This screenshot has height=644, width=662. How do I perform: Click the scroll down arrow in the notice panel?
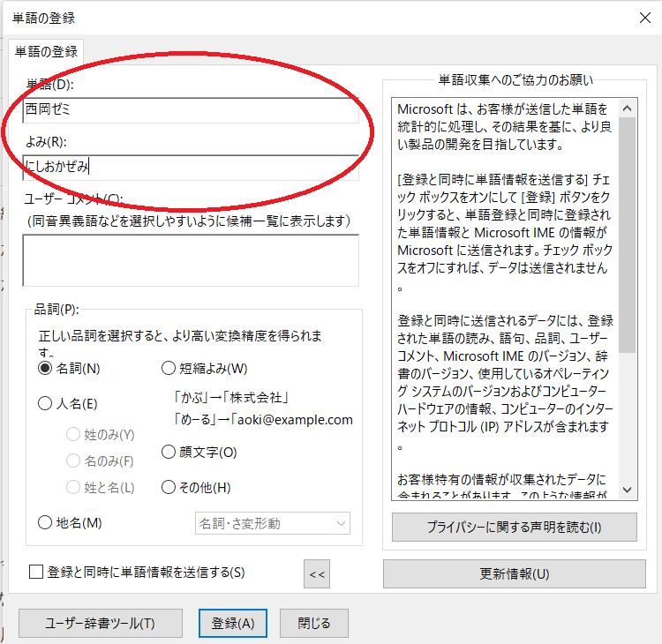(627, 490)
